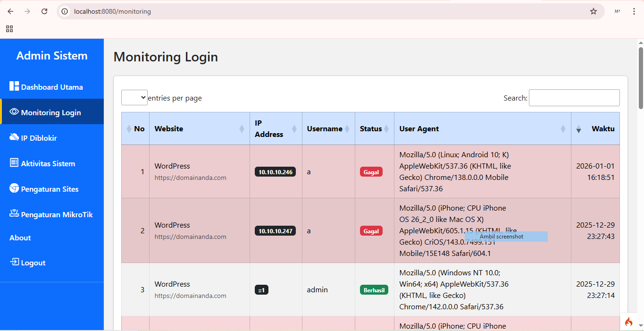The height and width of the screenshot is (331, 644).
Task: Go to IP Diblokir page
Action: pos(52,138)
